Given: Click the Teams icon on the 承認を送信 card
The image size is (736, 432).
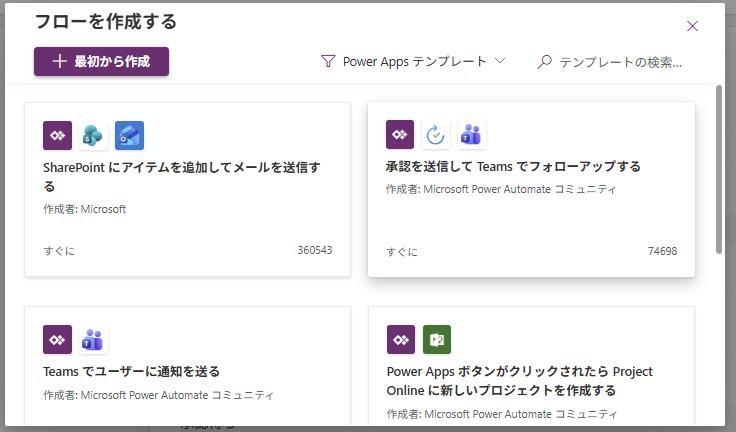Looking at the screenshot, I should (472, 134).
